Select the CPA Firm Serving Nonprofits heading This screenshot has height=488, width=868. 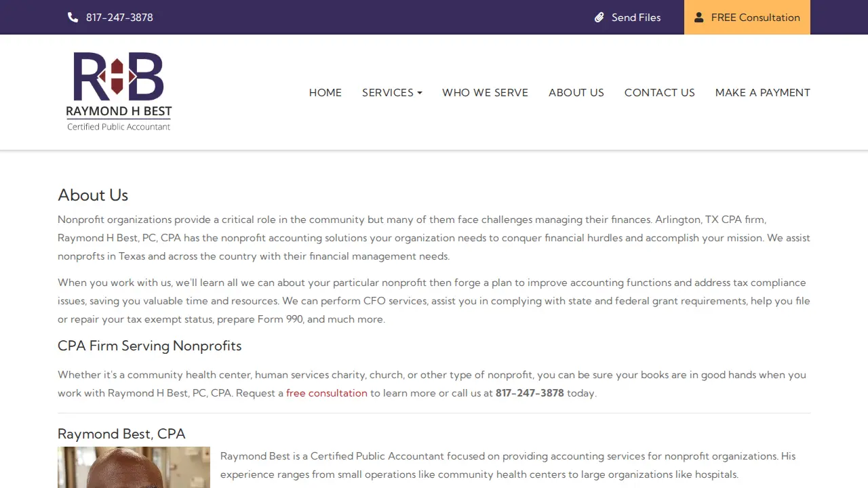[x=150, y=346]
